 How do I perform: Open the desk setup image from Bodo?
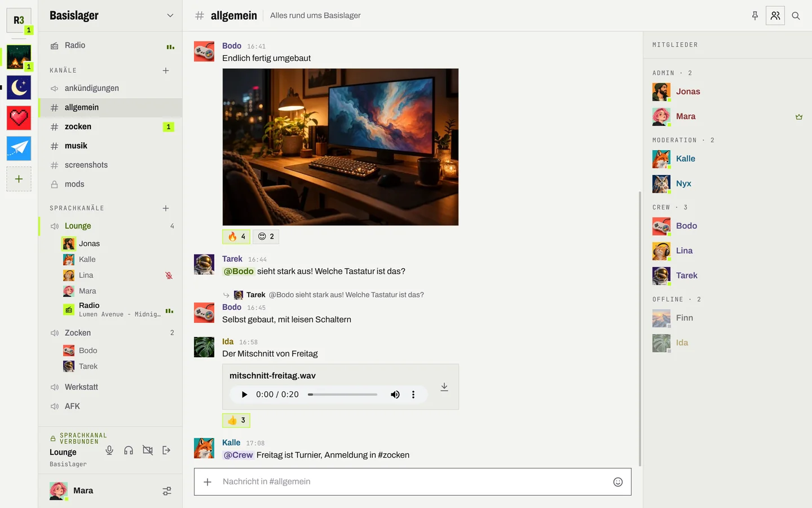click(x=341, y=147)
